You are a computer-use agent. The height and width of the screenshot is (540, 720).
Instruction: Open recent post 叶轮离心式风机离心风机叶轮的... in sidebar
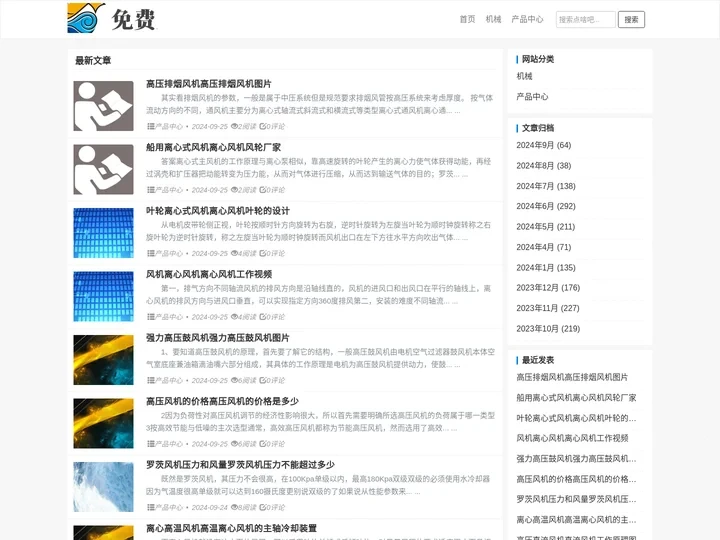576,418
